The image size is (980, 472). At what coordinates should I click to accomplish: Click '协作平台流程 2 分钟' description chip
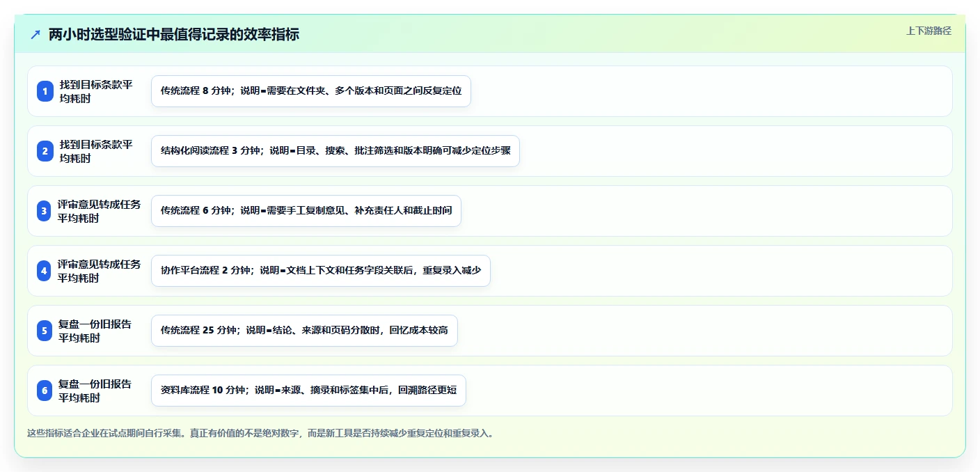coord(321,271)
